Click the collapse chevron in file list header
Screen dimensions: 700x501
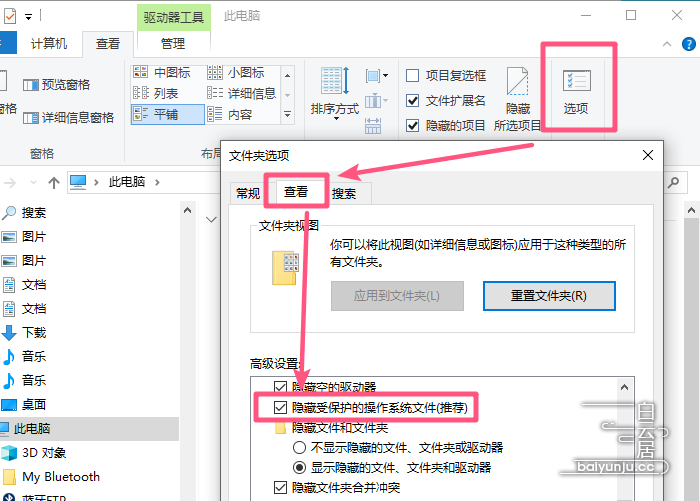coord(211,219)
